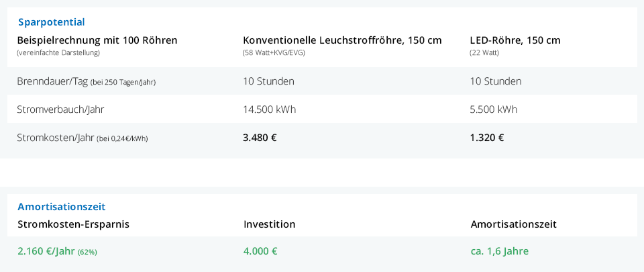Screen dimensions: 644x272
Task: Click the Investition column header
Action: 270,224
